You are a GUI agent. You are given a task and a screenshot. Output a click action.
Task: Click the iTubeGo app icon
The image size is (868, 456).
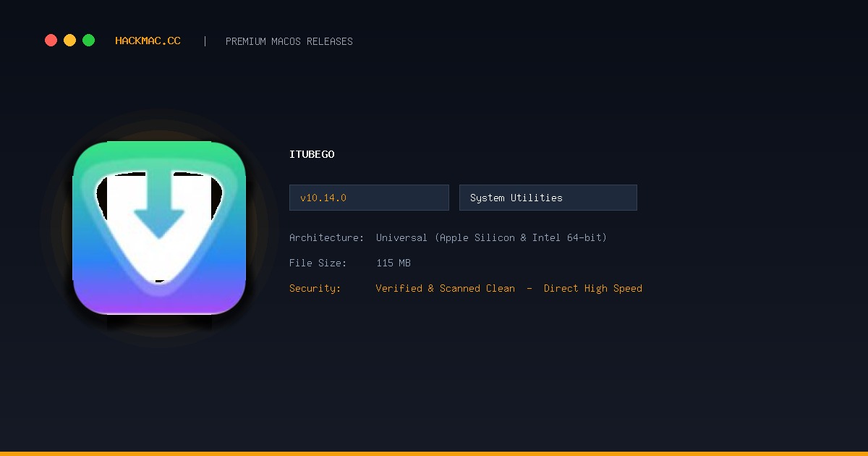[159, 228]
